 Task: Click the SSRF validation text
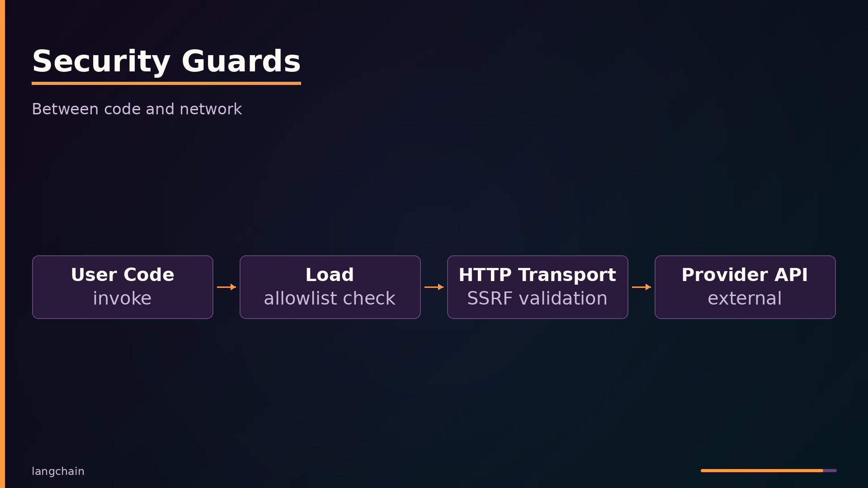[x=537, y=298]
